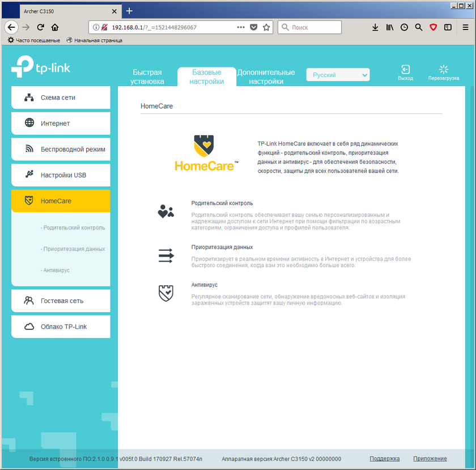Select Parental Control (Родительский контроль) submenu
Image resolution: width=476 pixels, height=470 pixels.
click(73, 228)
